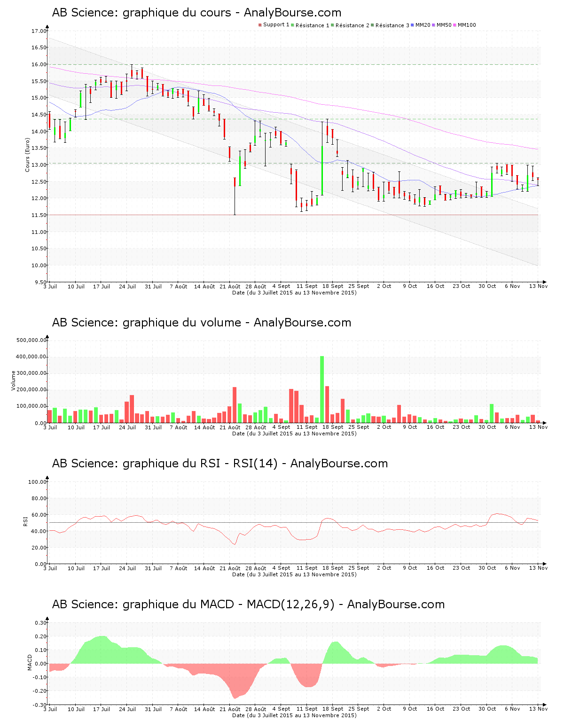
Task: Click the 80.00 value on the RSI axis
Action: click(39, 498)
